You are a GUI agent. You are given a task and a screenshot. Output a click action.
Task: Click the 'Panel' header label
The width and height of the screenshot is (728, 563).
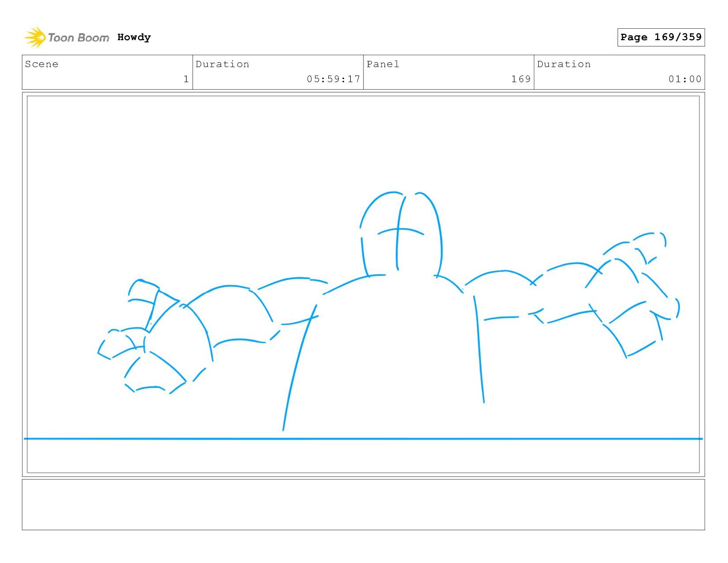pos(383,64)
